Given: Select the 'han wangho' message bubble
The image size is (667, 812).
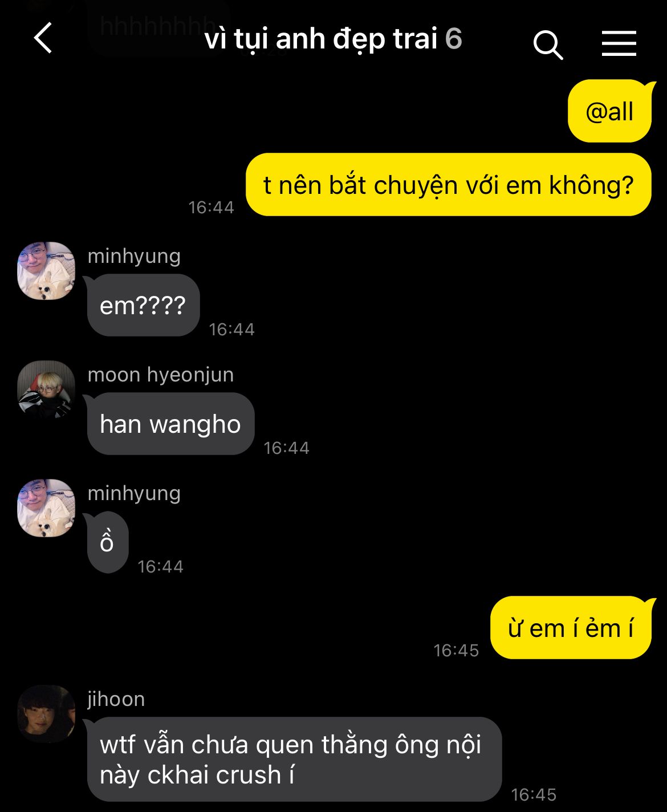Looking at the screenshot, I should point(170,424).
